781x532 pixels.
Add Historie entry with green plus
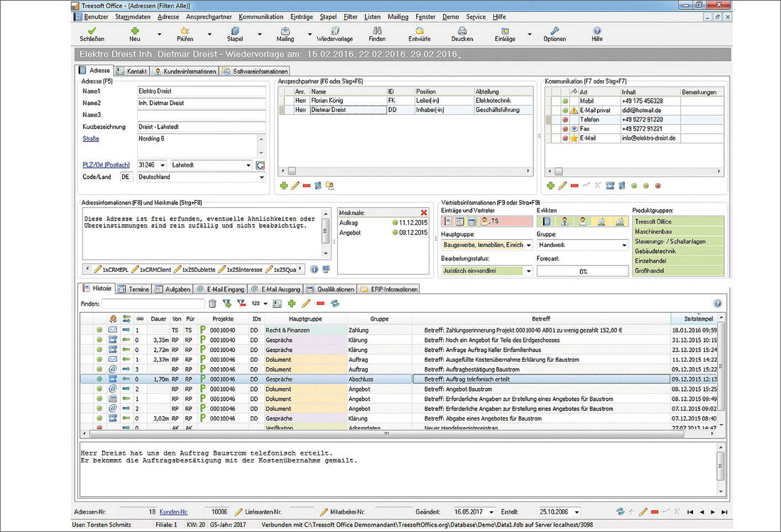[x=292, y=304]
